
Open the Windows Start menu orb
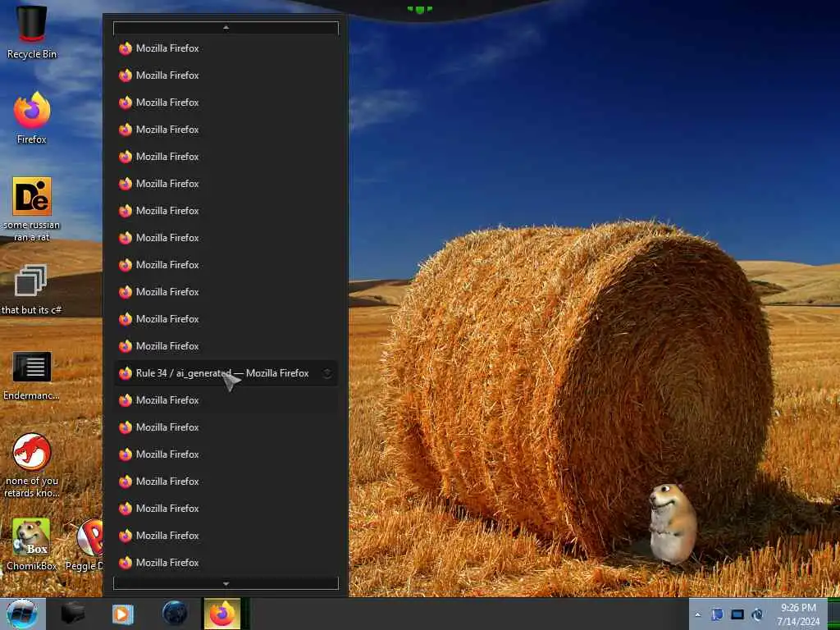tap(22, 614)
